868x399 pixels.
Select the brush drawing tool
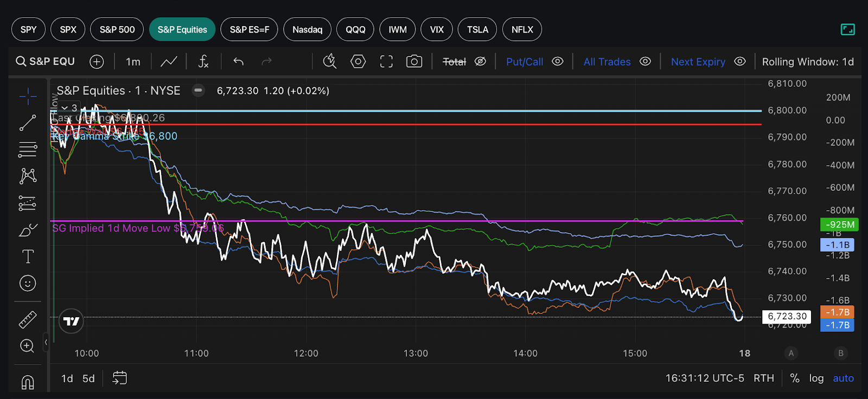tap(28, 230)
